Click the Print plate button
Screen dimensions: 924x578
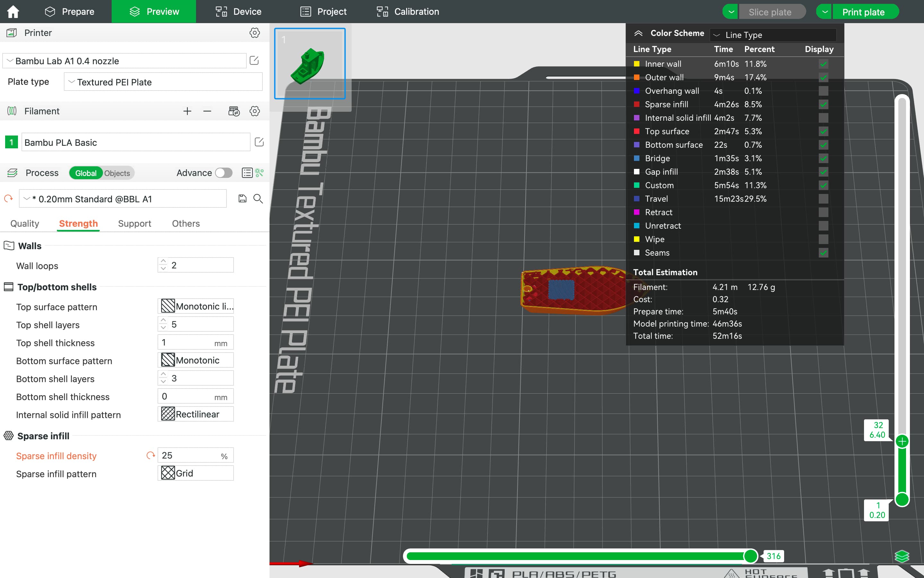tap(865, 12)
